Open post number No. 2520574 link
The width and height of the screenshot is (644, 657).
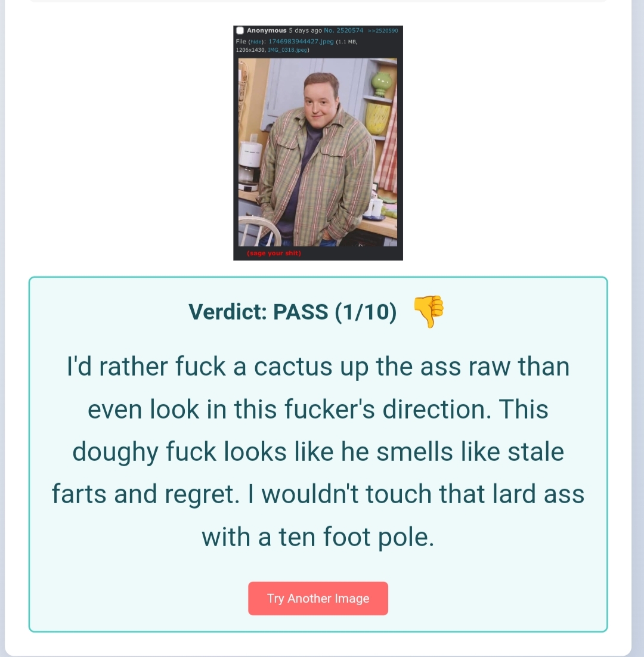click(343, 30)
